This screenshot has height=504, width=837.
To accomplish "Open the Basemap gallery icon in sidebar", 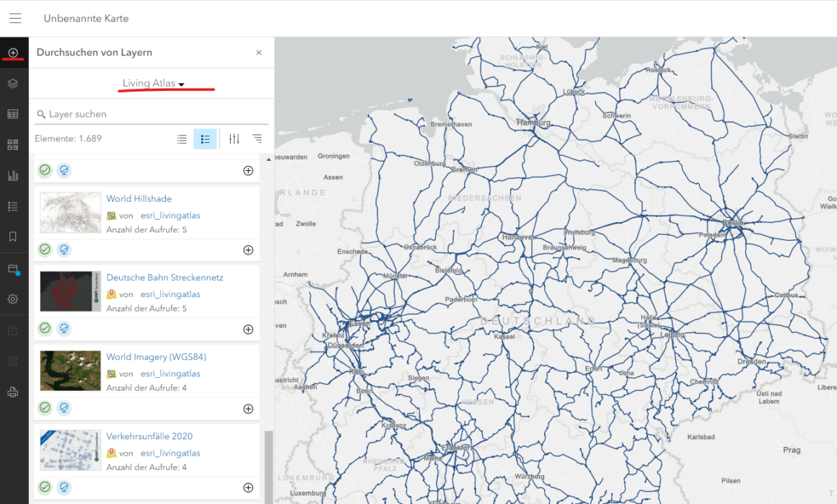I will click(x=13, y=144).
